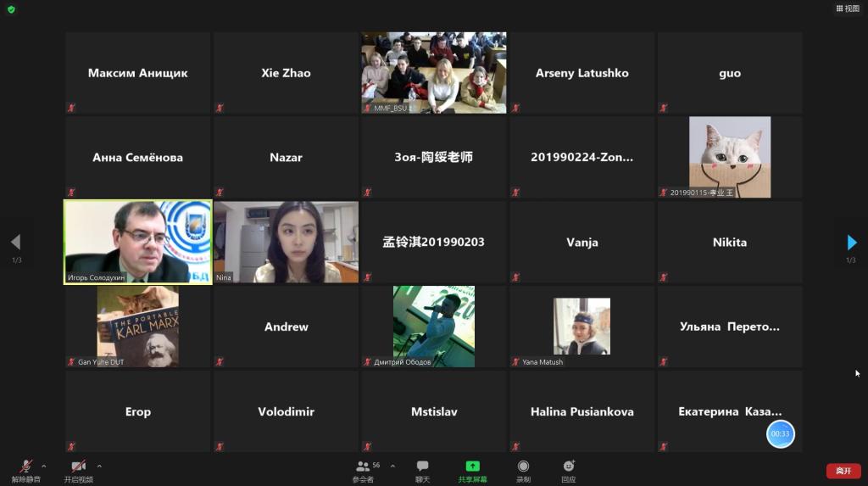Click the MMF_BSU classroom video tile
Screen dimensions: 868x486
(x=434, y=72)
